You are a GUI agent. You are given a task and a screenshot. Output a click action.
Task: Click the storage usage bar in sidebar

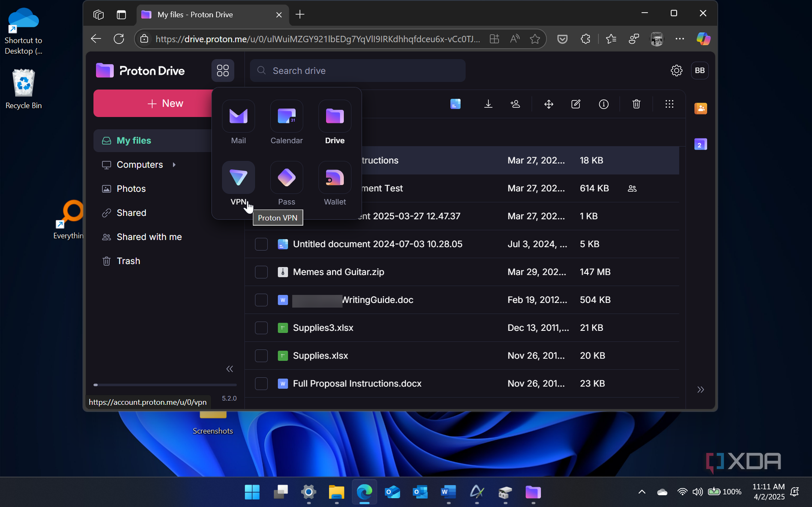[x=165, y=385]
